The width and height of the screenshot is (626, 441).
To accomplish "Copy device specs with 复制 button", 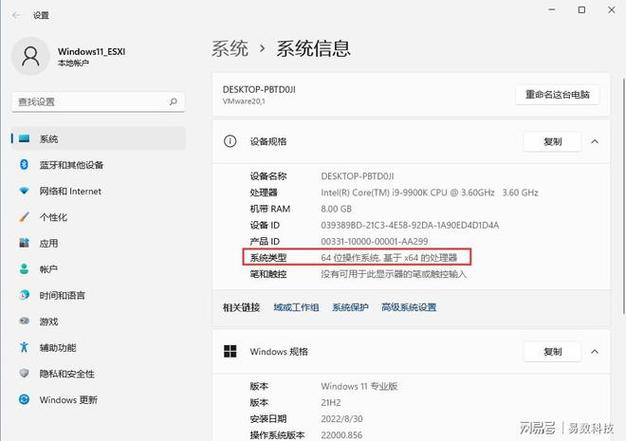I will click(x=552, y=141).
